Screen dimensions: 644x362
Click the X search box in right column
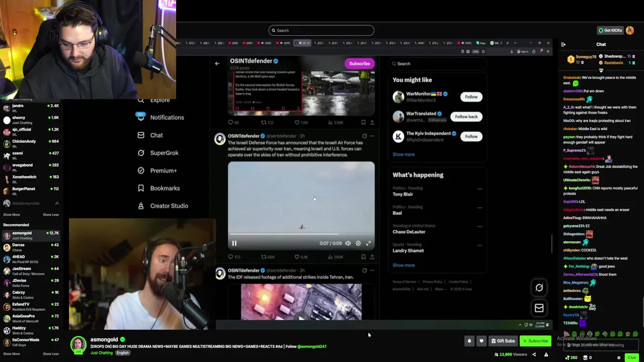[x=437, y=64]
